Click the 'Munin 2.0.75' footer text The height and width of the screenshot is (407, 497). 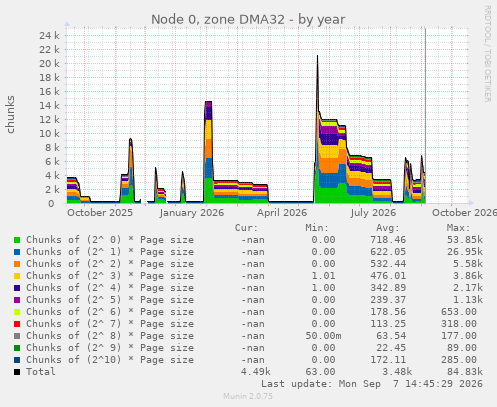tap(248, 396)
